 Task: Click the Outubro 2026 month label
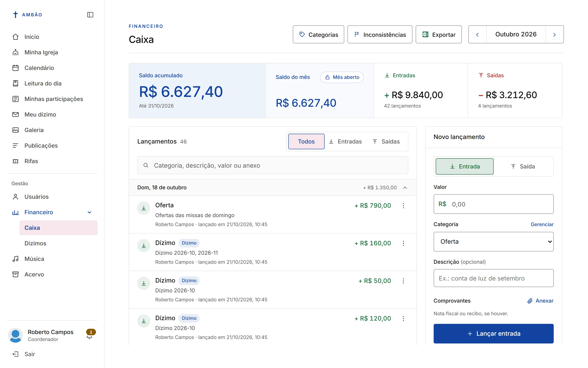pyautogui.click(x=516, y=34)
